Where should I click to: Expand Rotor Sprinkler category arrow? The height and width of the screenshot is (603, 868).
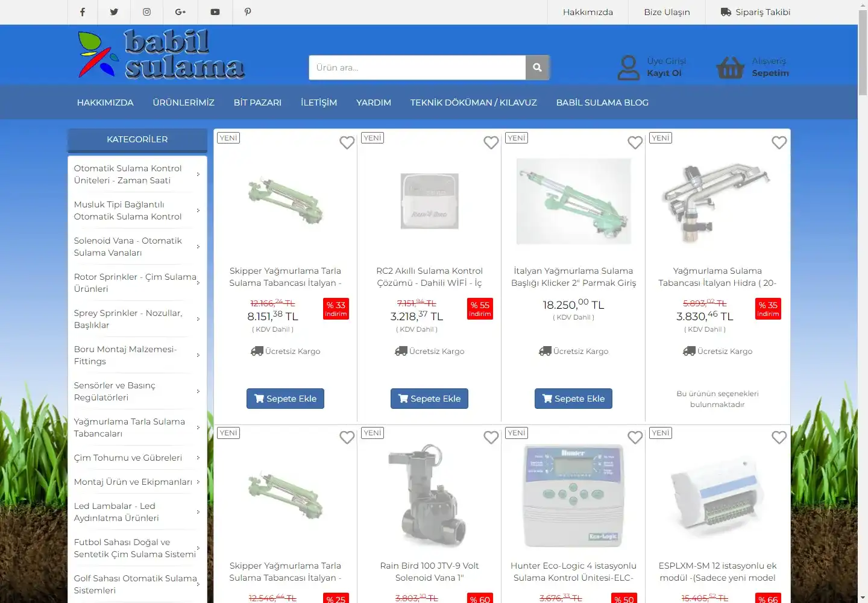click(198, 283)
